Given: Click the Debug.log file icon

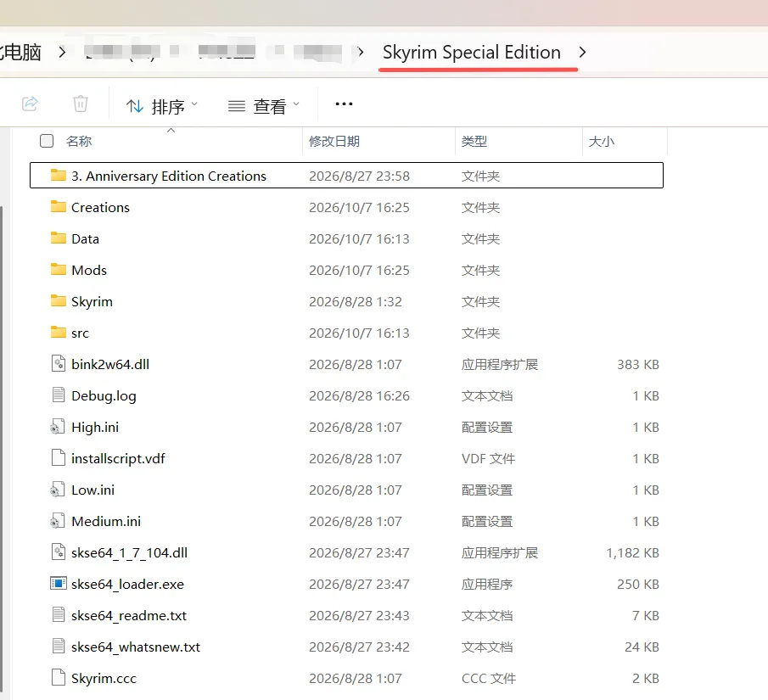Looking at the screenshot, I should pyautogui.click(x=59, y=395).
